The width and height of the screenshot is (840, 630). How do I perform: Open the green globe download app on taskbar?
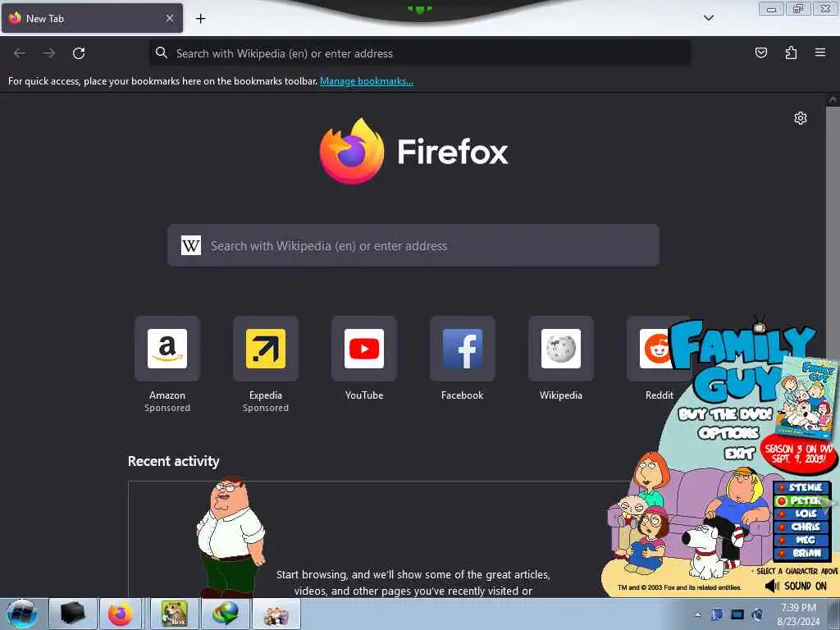point(225,614)
